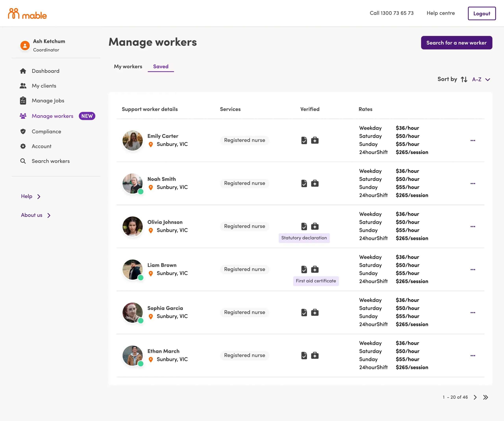Jump to the last results page
Screen dimensions: 504x421
click(485, 397)
